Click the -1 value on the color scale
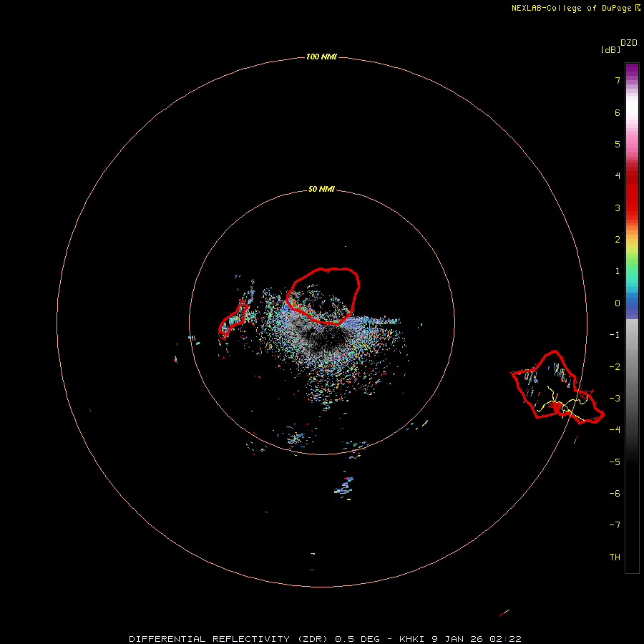Screen dimensions: 644x644 [615, 335]
